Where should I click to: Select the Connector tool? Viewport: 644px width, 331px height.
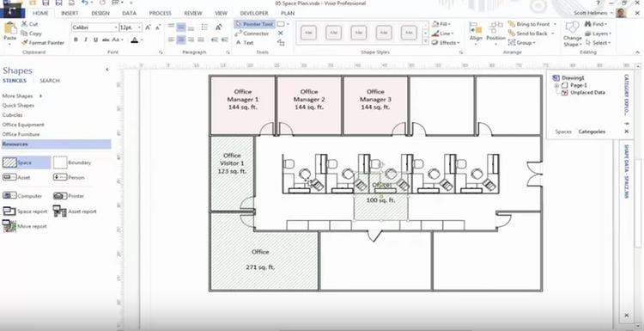[x=252, y=34]
